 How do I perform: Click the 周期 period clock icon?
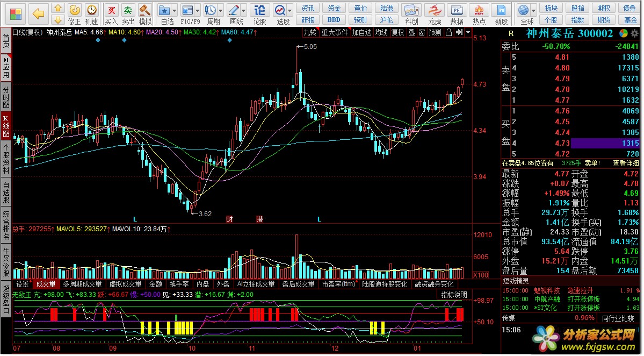211,10
